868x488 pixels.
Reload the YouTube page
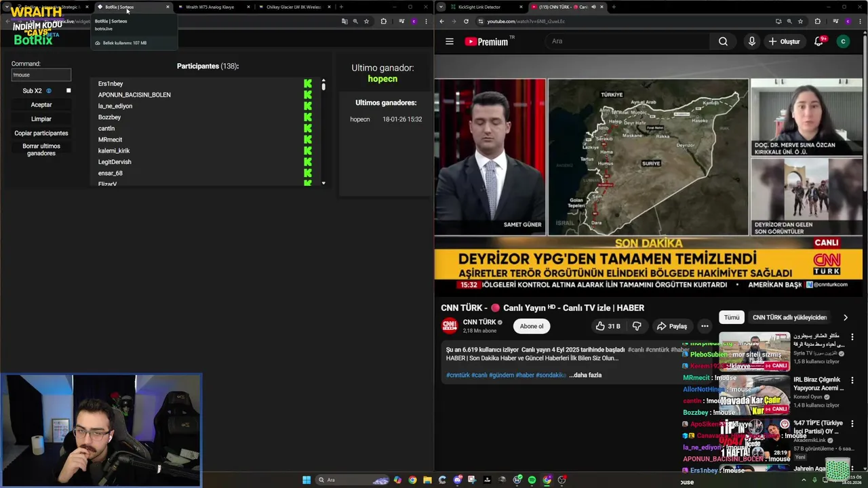pos(466,21)
